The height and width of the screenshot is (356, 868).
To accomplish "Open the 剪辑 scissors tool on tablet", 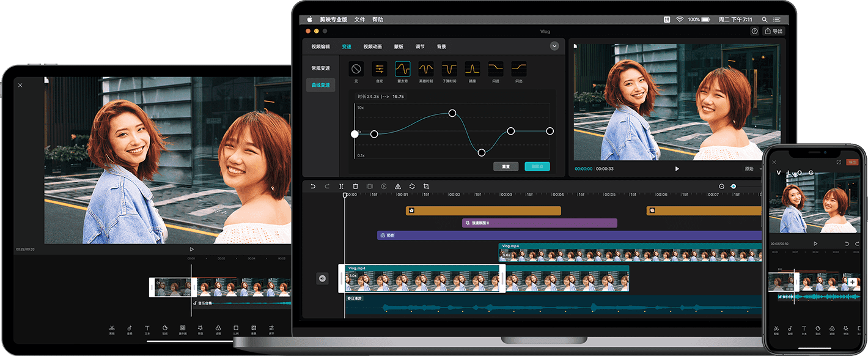I will click(x=112, y=330).
